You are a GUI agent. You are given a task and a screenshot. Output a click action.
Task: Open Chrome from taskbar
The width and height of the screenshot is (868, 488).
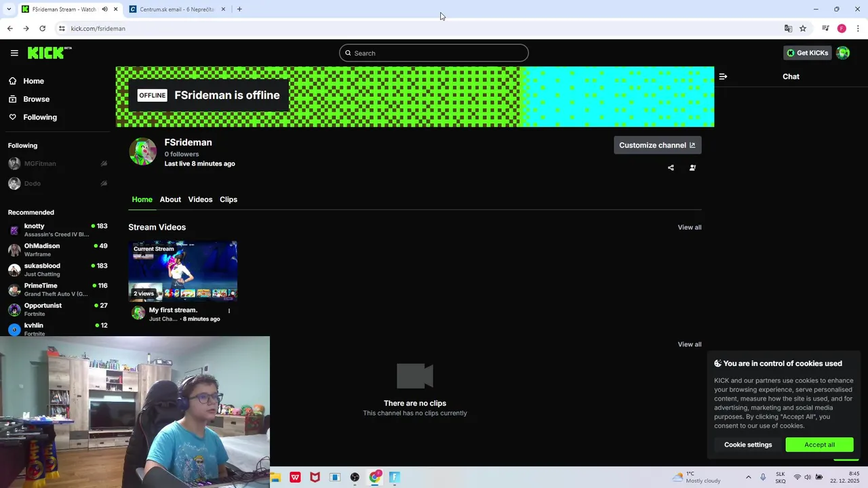point(375,477)
